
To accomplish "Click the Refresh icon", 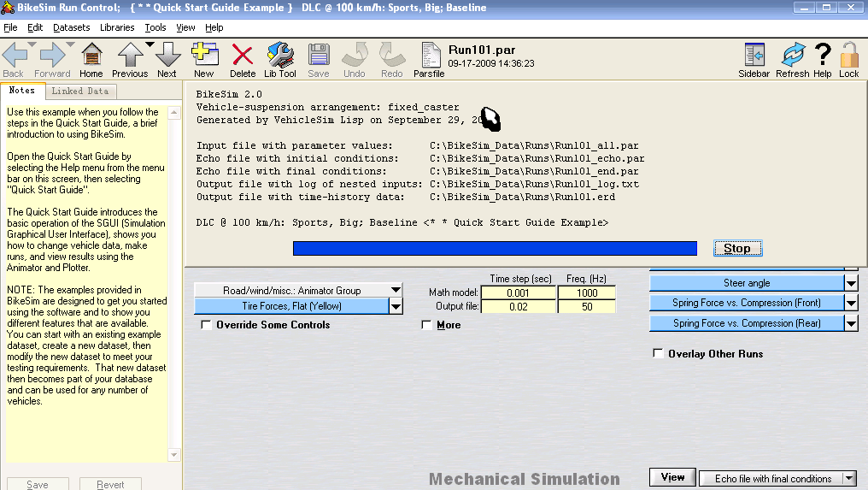I will pyautogui.click(x=793, y=55).
